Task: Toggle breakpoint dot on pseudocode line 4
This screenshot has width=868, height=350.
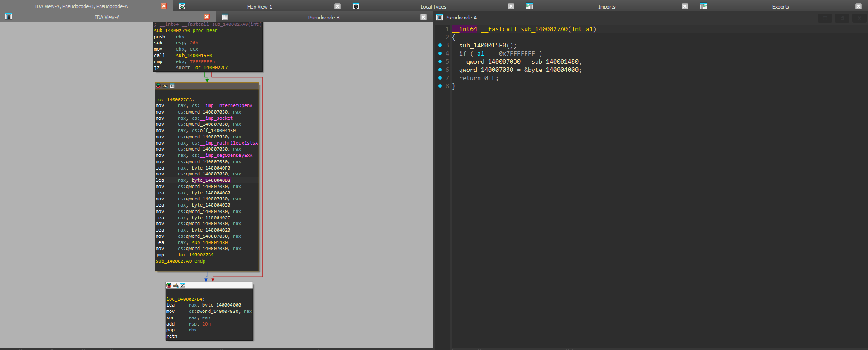Action: 440,53
